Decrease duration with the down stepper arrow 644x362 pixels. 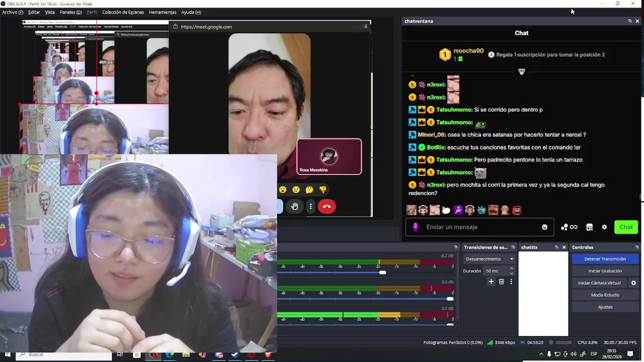[x=512, y=273]
